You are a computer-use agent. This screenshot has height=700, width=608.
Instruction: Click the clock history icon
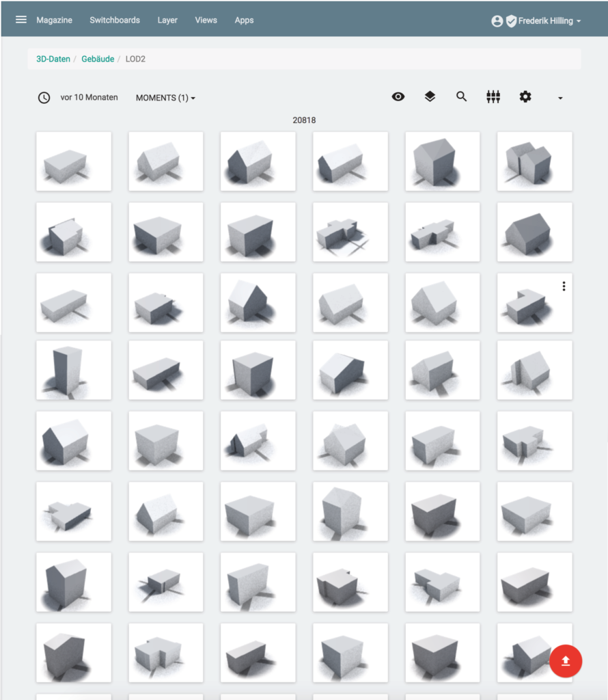[44, 98]
